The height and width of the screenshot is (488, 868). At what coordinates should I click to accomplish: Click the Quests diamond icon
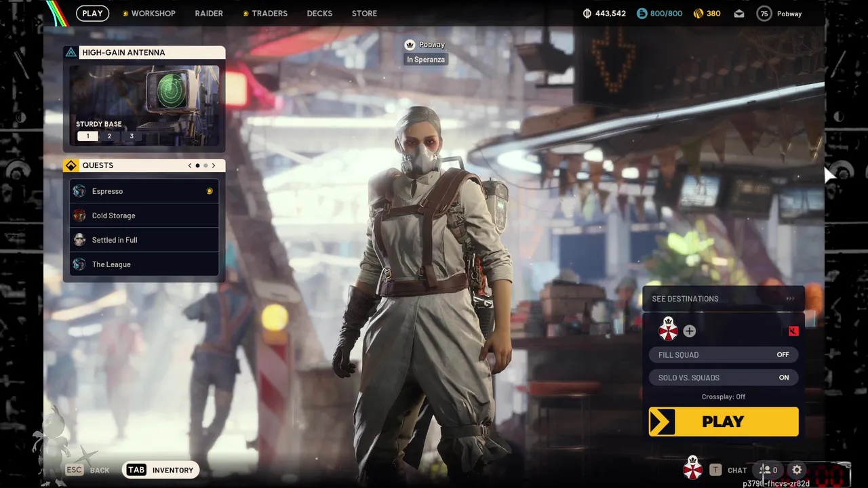click(x=71, y=165)
